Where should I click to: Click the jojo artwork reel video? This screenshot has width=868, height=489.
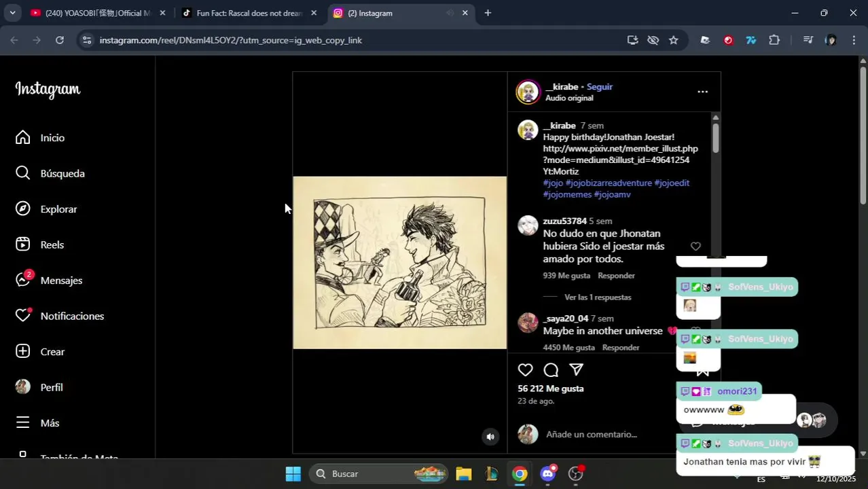click(399, 262)
